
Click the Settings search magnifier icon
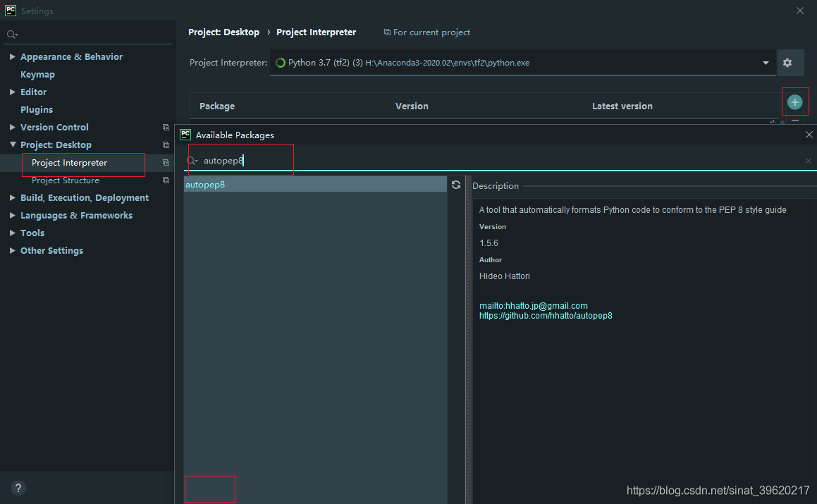11,35
